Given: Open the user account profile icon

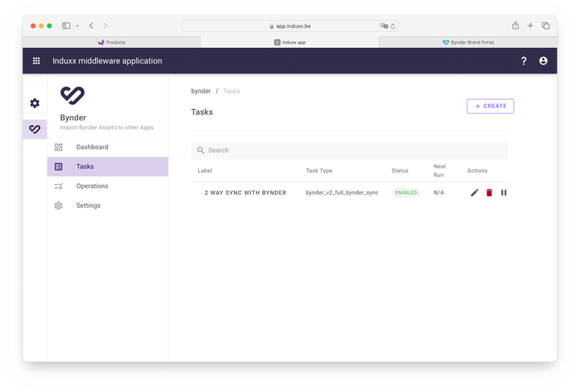Looking at the screenshot, I should pyautogui.click(x=543, y=60).
